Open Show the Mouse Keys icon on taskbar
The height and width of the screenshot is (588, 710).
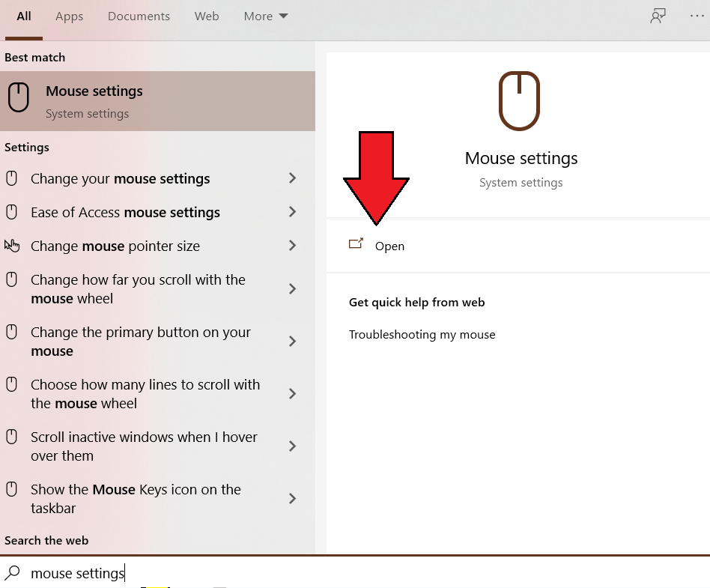click(x=157, y=499)
